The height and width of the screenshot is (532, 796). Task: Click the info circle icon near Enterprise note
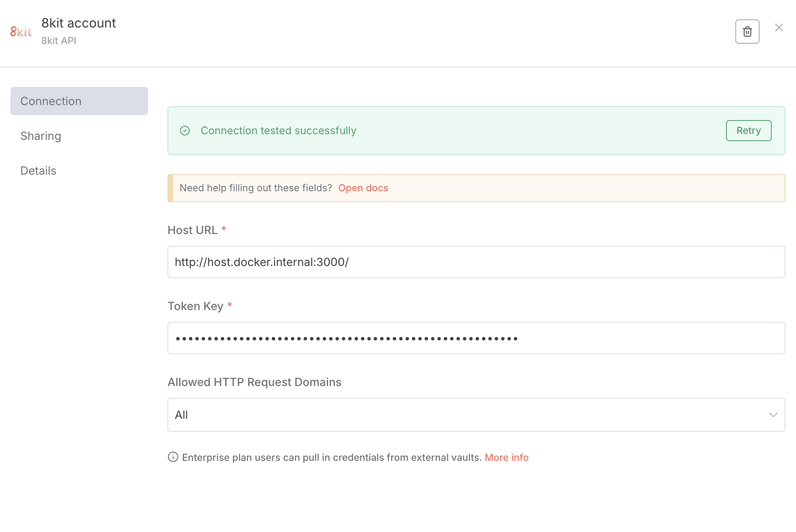(x=173, y=457)
